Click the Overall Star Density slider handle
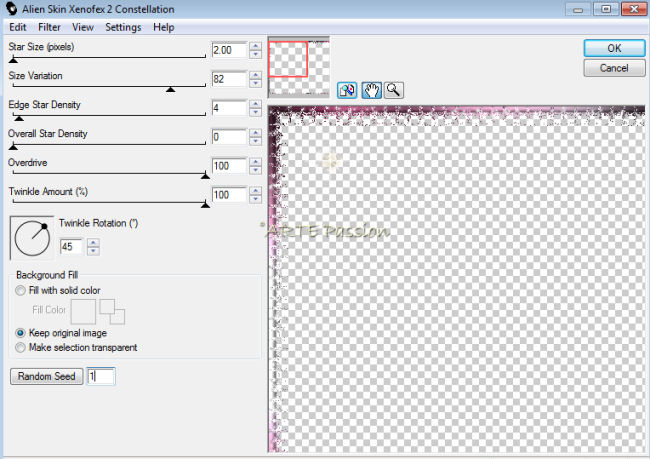This screenshot has height=459, width=650. pos(13,147)
